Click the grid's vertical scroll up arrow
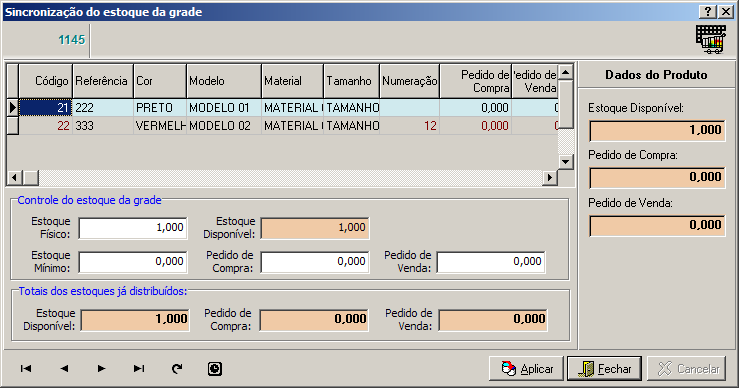Image resolution: width=739 pixels, height=388 pixels. pos(566,72)
